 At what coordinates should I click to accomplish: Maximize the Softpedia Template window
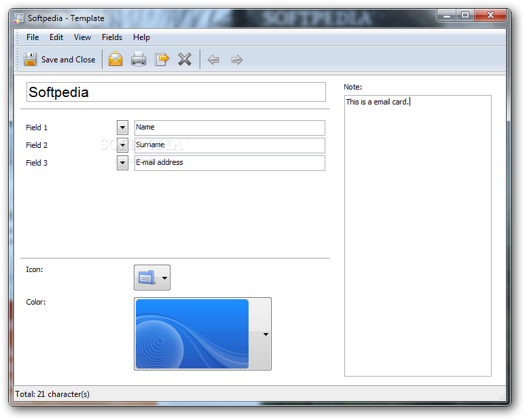pos(465,16)
